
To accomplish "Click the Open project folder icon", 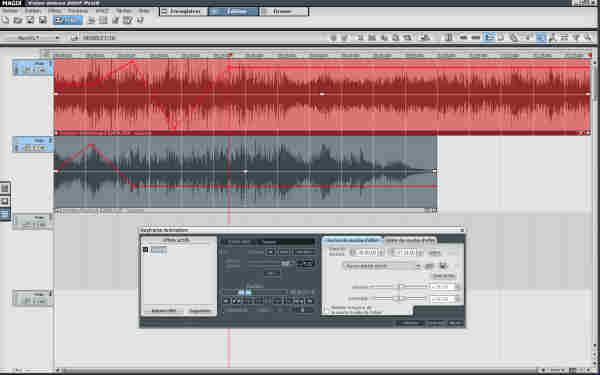I will click(18, 20).
